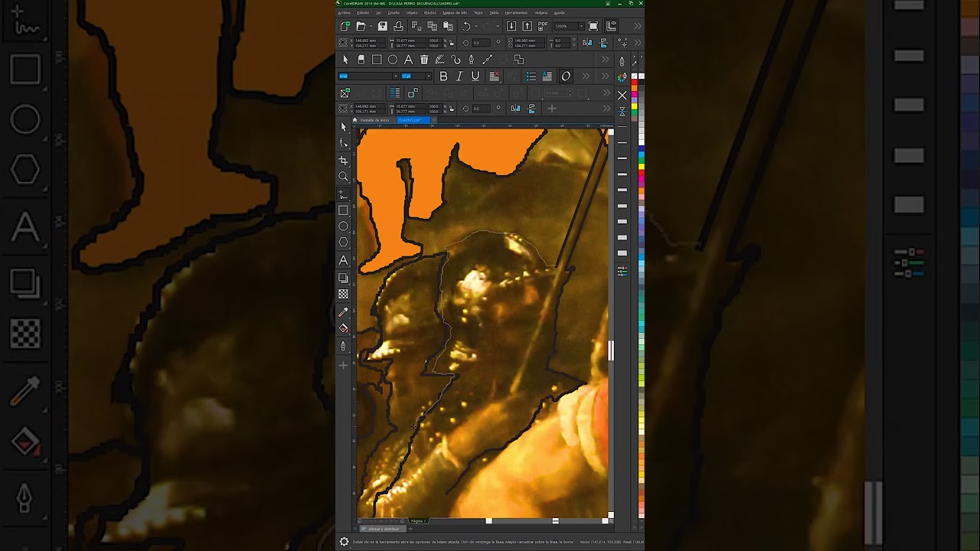
Task: Click the Página 1 page tab
Action: [419, 521]
